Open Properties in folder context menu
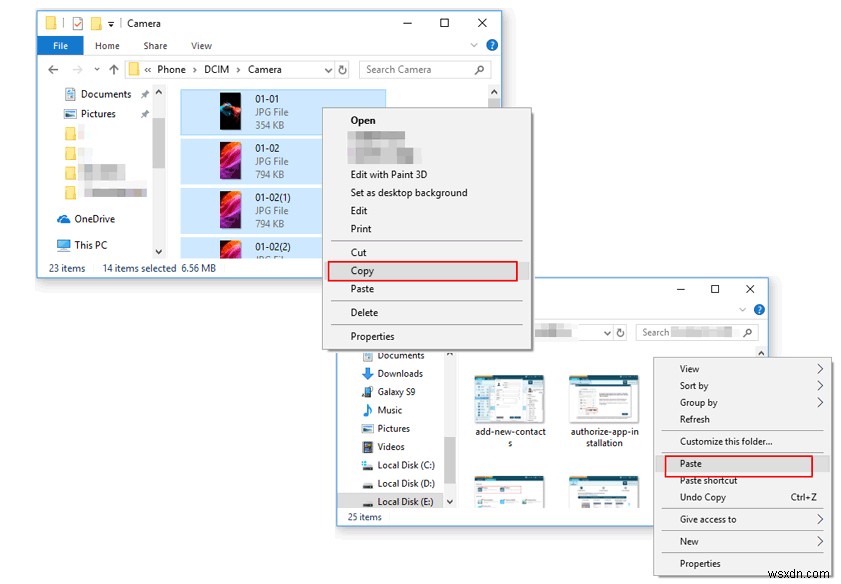The width and height of the screenshot is (841, 584). (699, 564)
